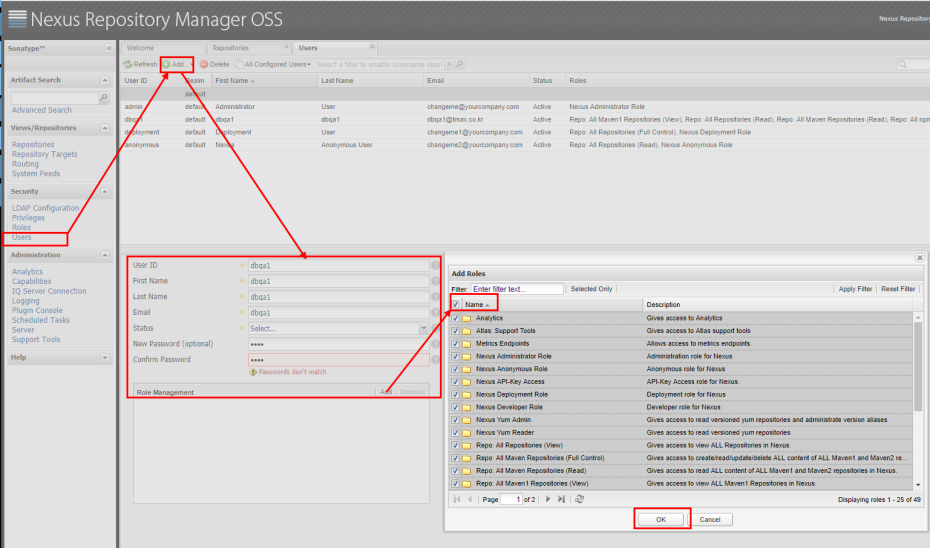Select the anonymous user row
This screenshot has height=548, width=931.
pos(525,145)
